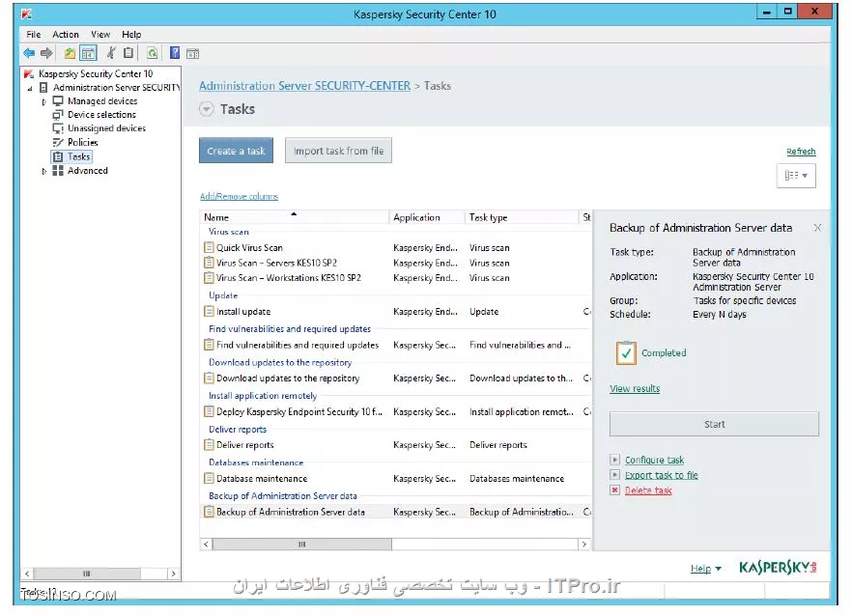Screen dimensions: 852x616
Task: Open the View menu
Action: 100,34
